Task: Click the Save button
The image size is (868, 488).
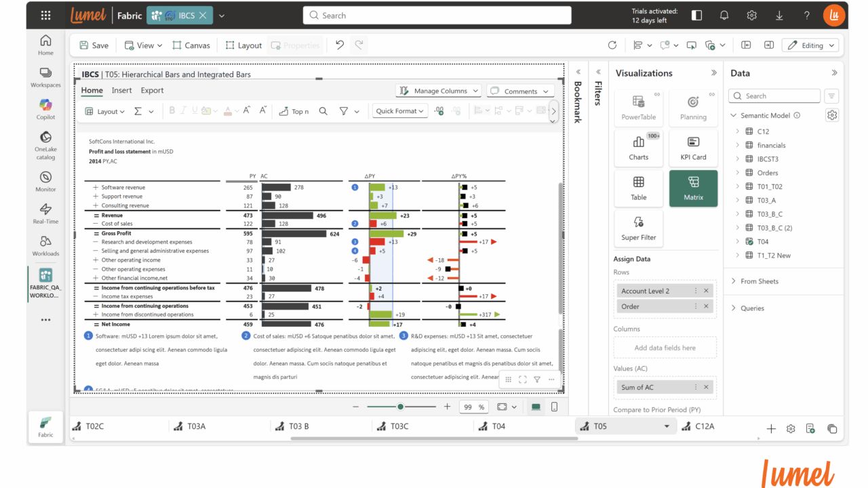Action: [x=94, y=45]
